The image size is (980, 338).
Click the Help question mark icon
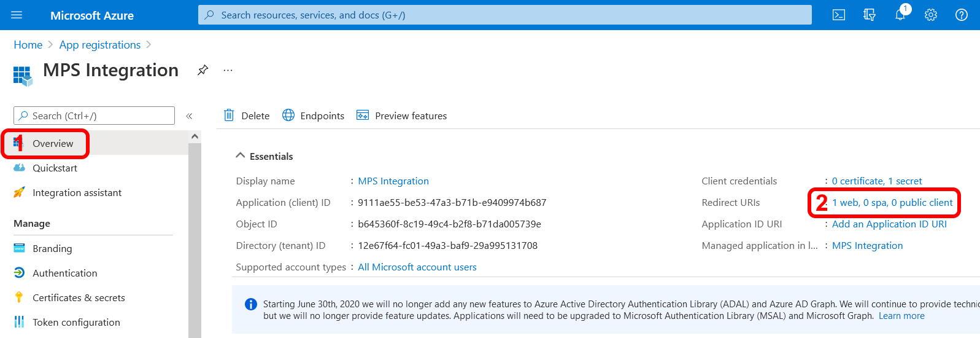[961, 15]
